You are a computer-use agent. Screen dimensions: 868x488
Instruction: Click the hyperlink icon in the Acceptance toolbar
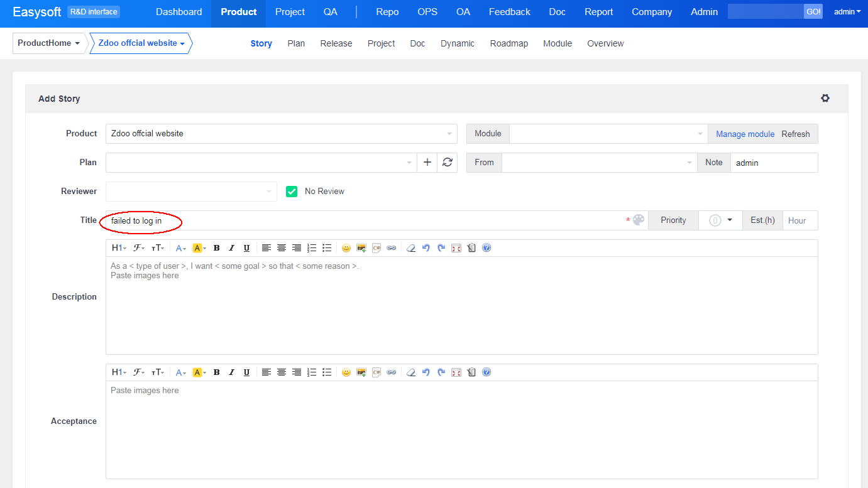[392, 372]
